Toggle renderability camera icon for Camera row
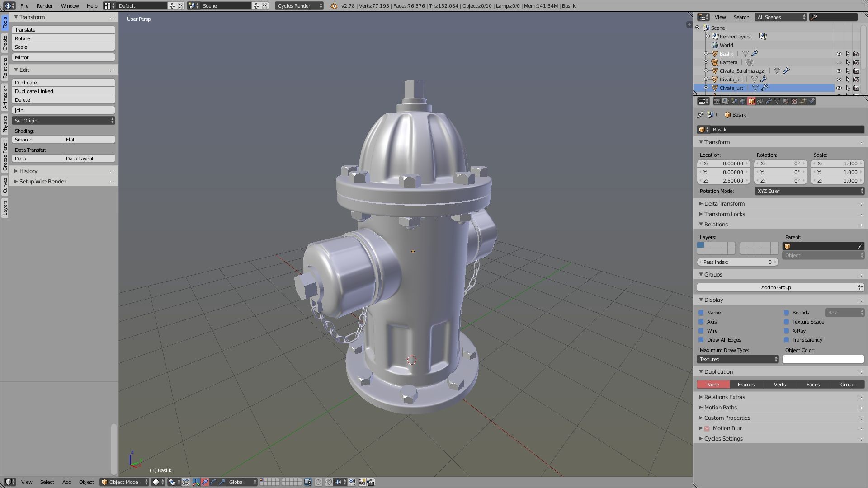 pos(856,62)
